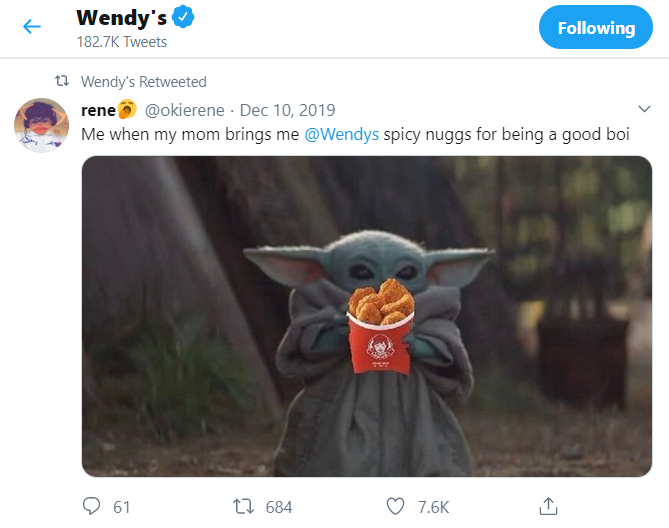669x528 pixels.
Task: Click the reply speech bubble icon
Action: tap(92, 506)
